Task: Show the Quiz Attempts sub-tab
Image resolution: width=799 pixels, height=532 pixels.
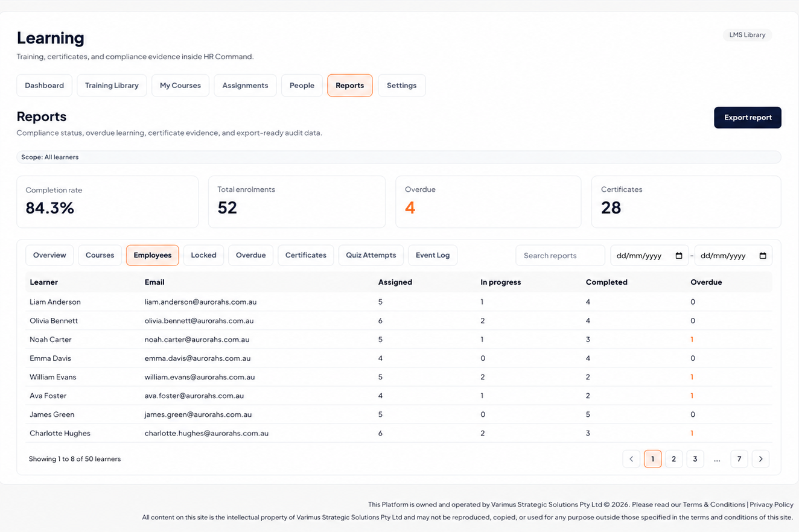Action: click(x=371, y=255)
